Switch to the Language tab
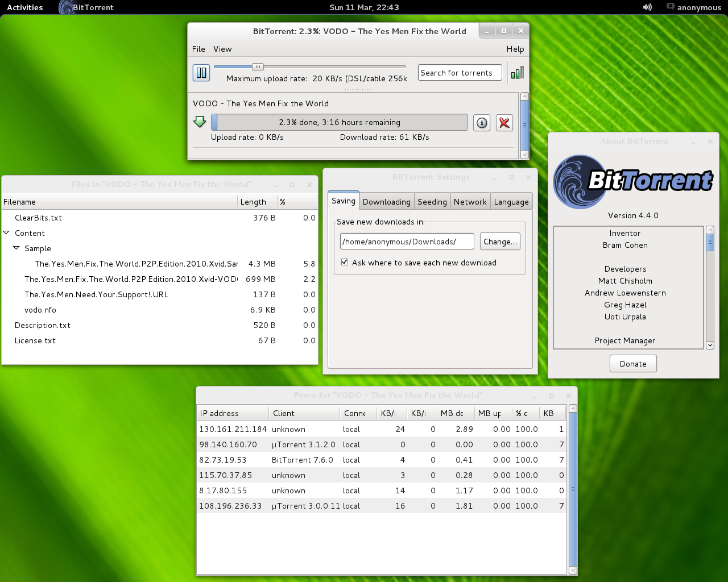The height and width of the screenshot is (582, 728). 511,202
